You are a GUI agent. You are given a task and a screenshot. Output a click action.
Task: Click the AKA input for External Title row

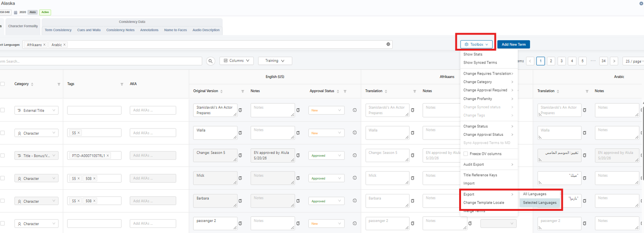click(x=153, y=111)
